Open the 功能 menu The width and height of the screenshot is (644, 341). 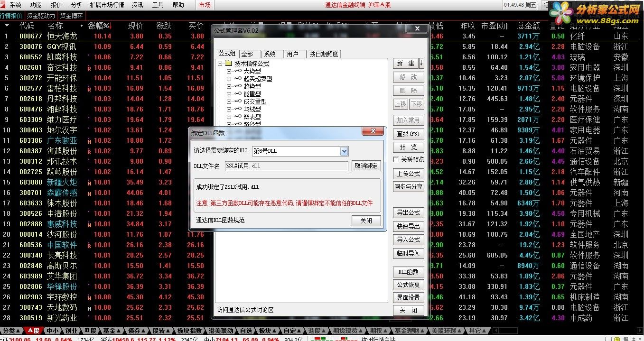pos(36,5)
